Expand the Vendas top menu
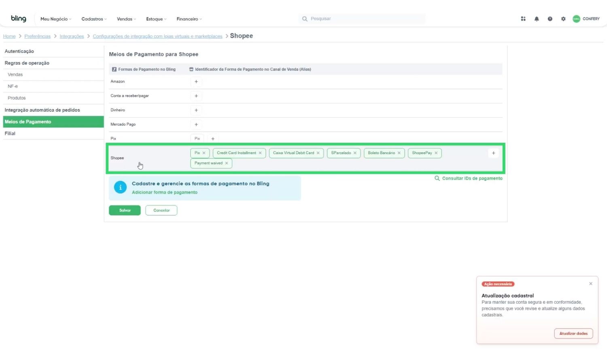The height and width of the screenshot is (364, 607). click(x=127, y=19)
